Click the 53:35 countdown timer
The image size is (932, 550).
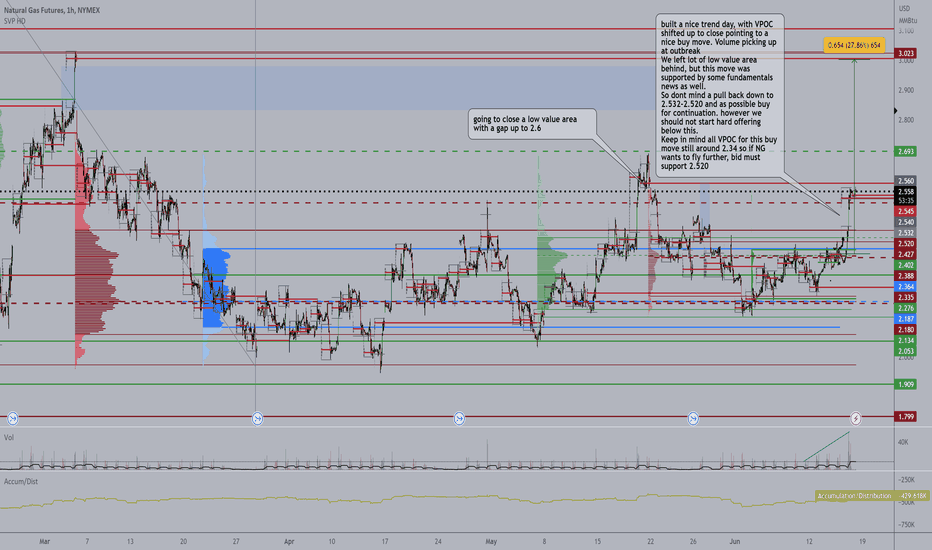[x=906, y=200]
